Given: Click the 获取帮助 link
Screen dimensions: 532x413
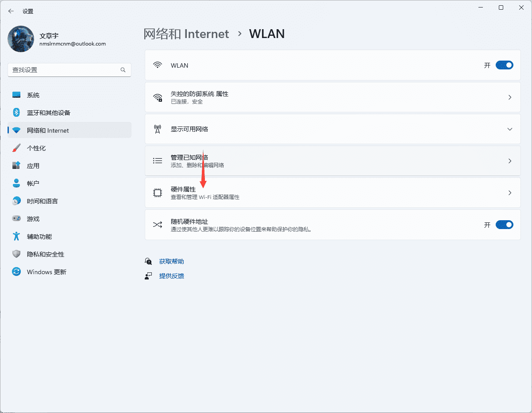Looking at the screenshot, I should (171, 261).
